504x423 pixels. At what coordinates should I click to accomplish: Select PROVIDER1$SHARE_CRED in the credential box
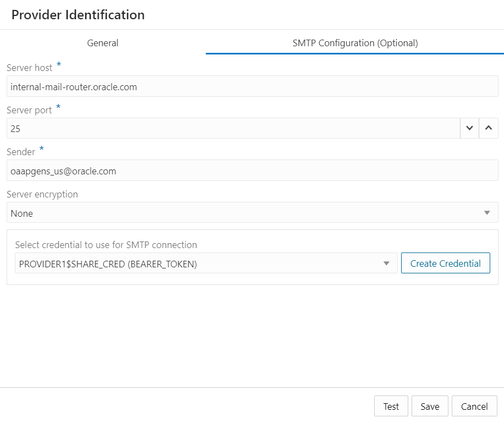(x=204, y=263)
